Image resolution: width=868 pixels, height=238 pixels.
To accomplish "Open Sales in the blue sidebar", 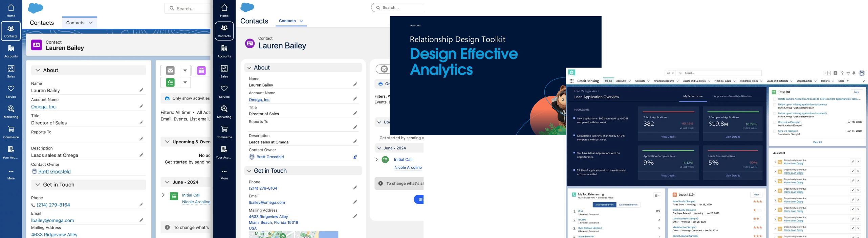I will pyautogui.click(x=11, y=71).
